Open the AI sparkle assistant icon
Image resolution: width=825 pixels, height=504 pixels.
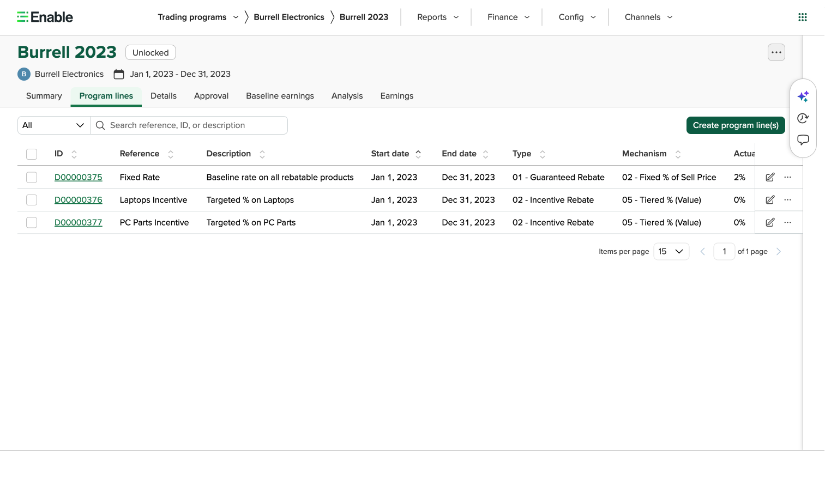[803, 97]
